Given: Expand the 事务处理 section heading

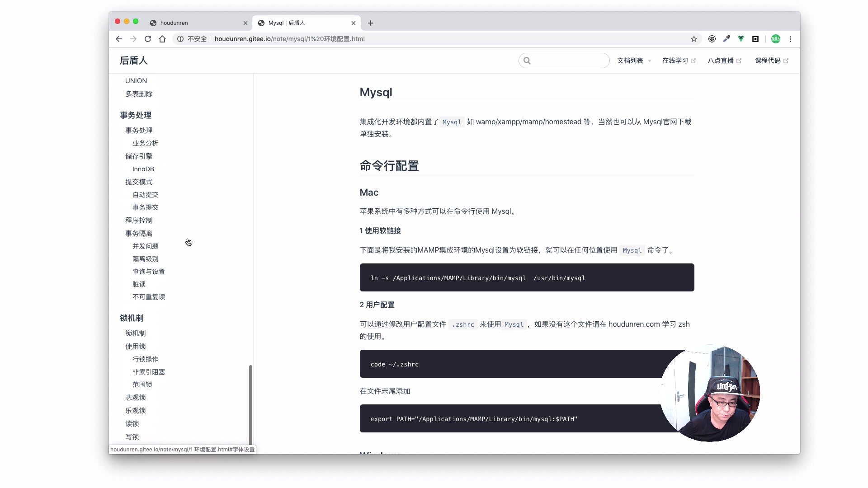Looking at the screenshot, I should tap(136, 115).
